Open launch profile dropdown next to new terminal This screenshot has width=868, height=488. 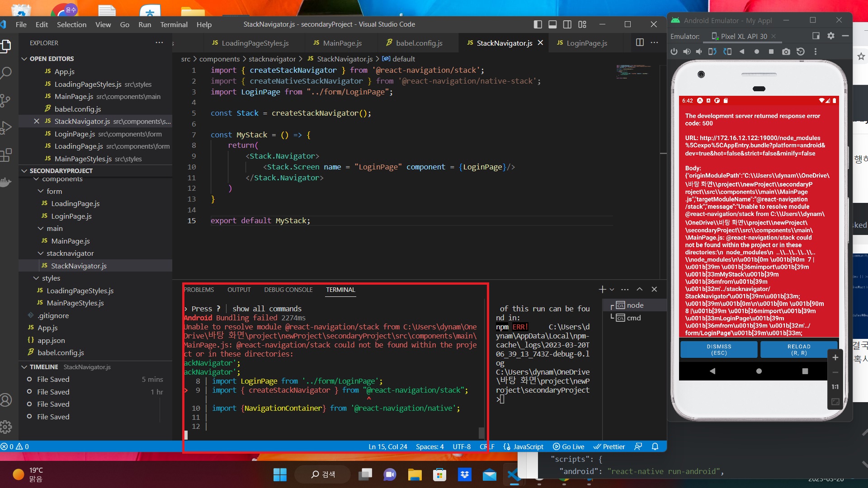(x=612, y=289)
